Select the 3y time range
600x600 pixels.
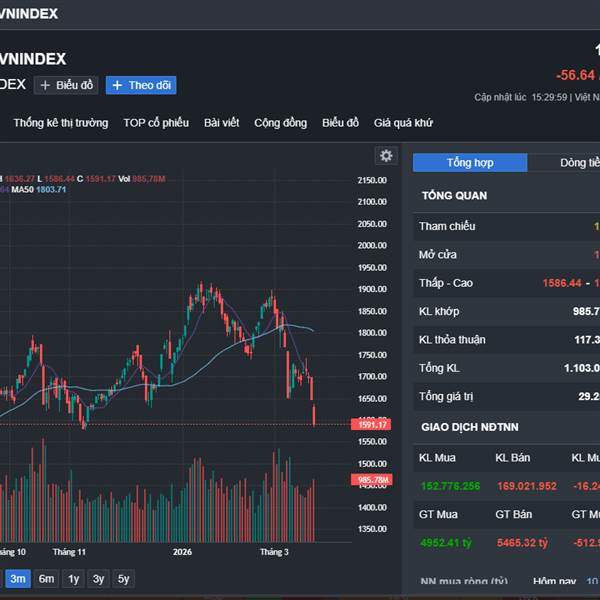[x=98, y=579]
